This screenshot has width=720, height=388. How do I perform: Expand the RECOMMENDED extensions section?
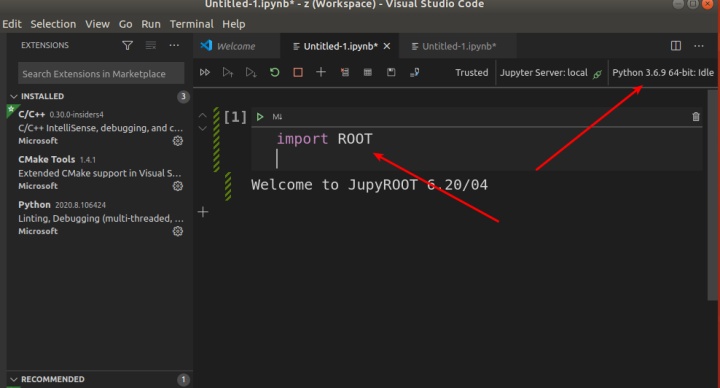coord(14,379)
